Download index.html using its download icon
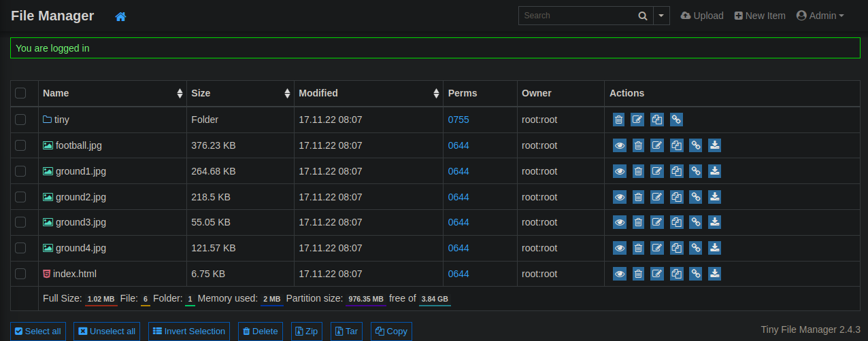Image resolution: width=868 pixels, height=341 pixels. pos(714,274)
